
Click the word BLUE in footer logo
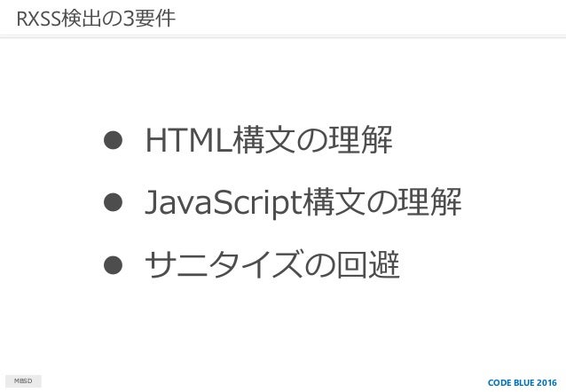[523, 382]
